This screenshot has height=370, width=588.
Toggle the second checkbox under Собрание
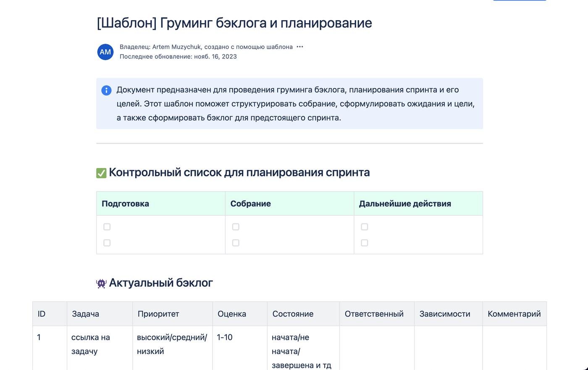tap(236, 243)
